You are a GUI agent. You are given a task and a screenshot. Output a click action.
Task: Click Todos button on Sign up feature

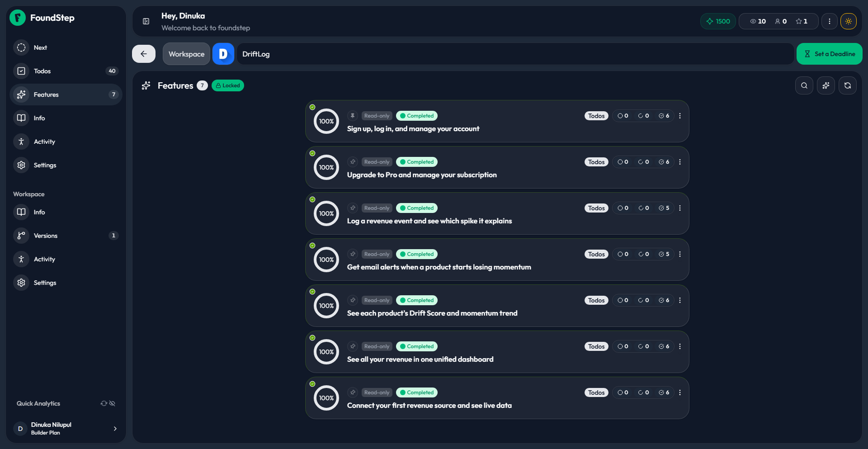tap(596, 116)
